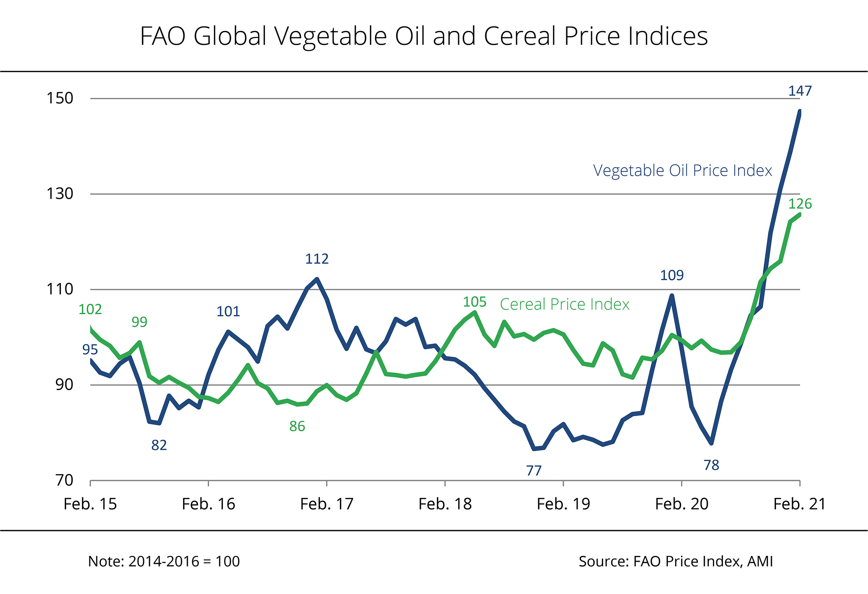The image size is (868, 594).
Task: Click the blue 82 data label
Action: click(159, 445)
